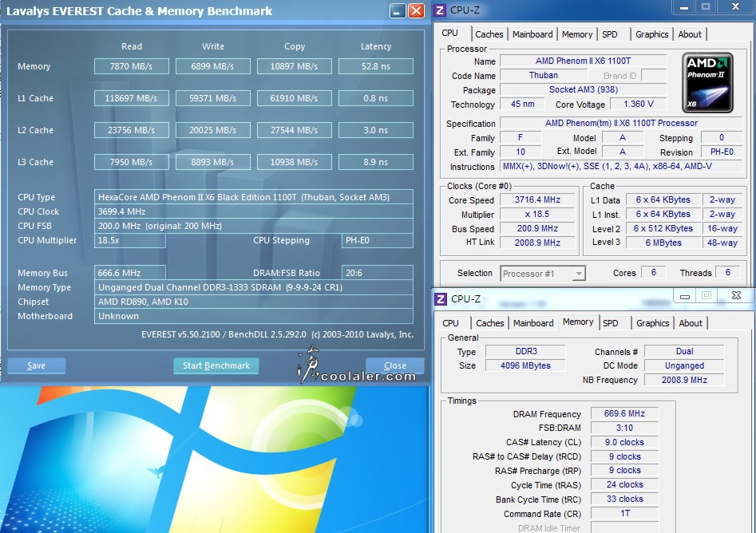Click memory Size value 4096 MBytes
The height and width of the screenshot is (533, 756).
[525, 365]
